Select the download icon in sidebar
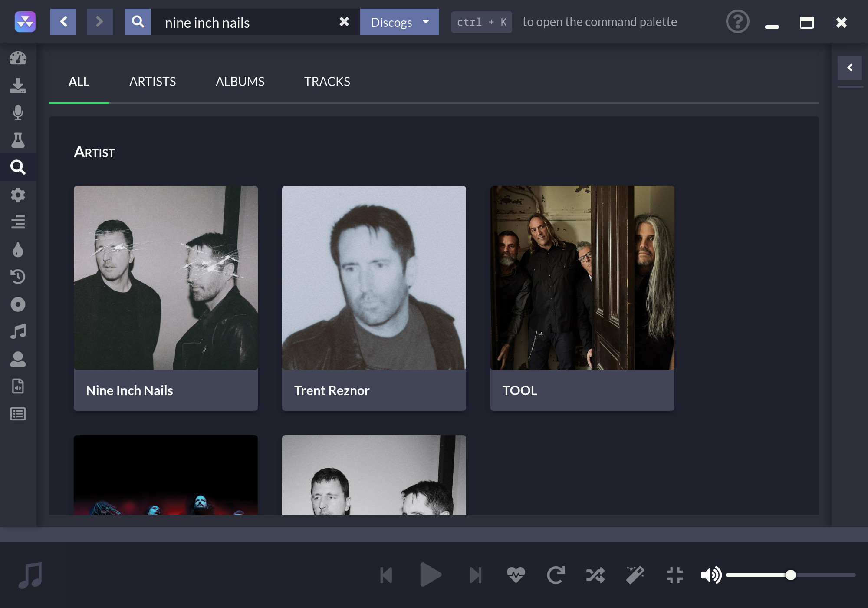868x608 pixels. click(18, 85)
